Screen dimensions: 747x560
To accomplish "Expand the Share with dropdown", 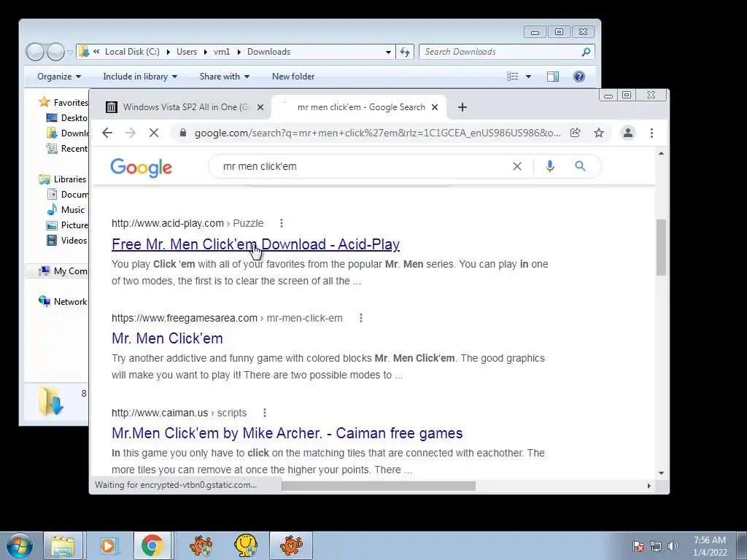I will pos(225,77).
